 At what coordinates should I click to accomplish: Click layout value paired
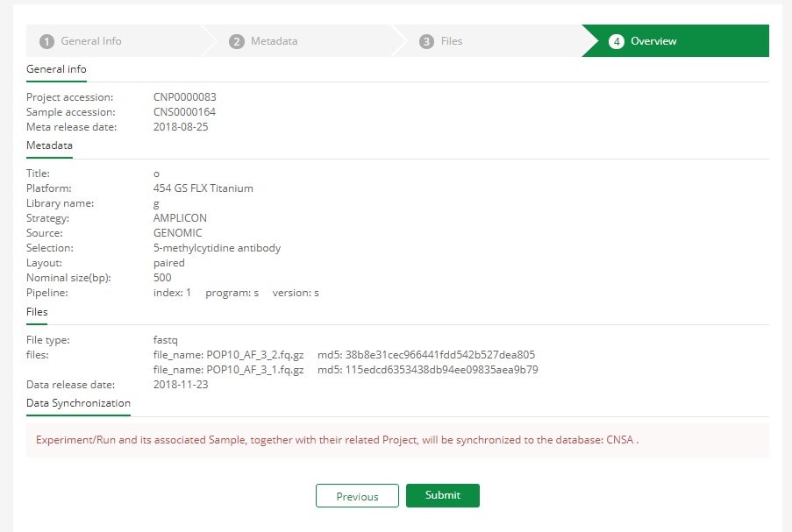pyautogui.click(x=168, y=264)
